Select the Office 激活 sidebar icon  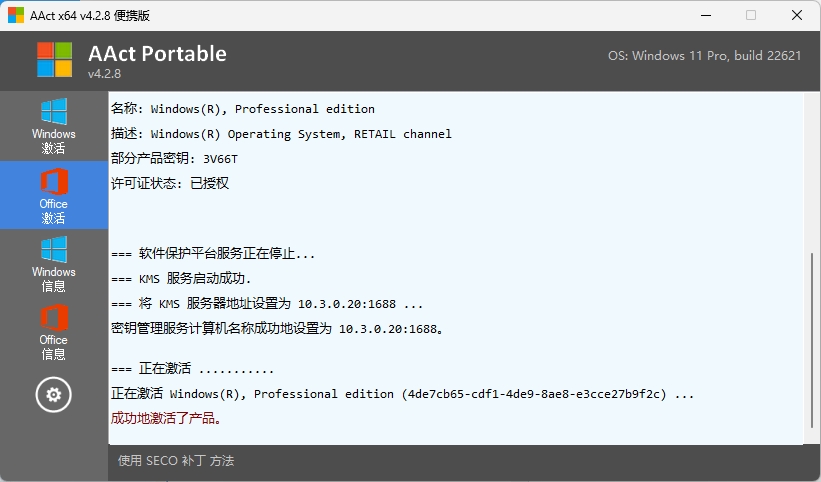click(54, 195)
